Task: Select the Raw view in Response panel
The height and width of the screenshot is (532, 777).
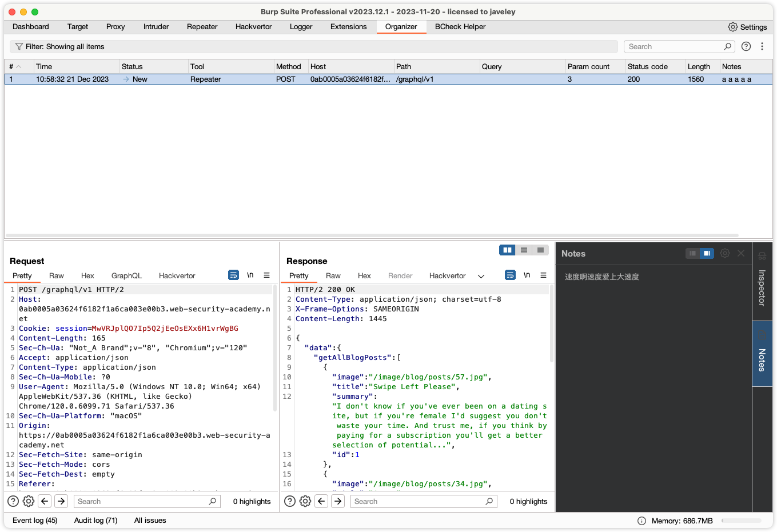Action: (x=333, y=275)
